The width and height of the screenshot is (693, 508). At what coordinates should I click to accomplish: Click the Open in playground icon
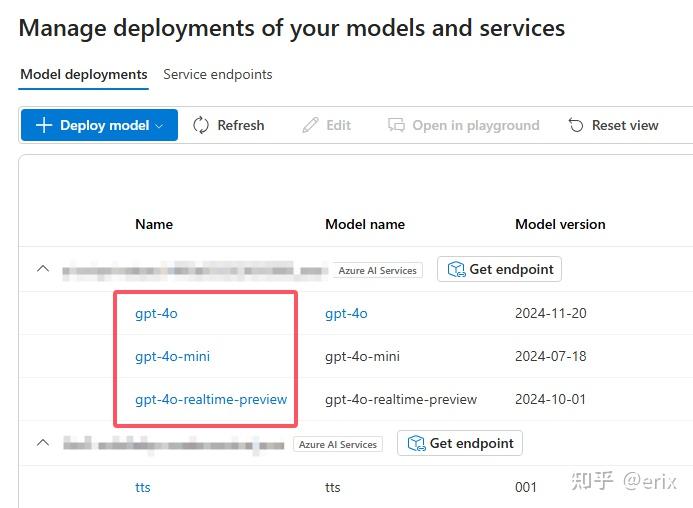point(397,125)
